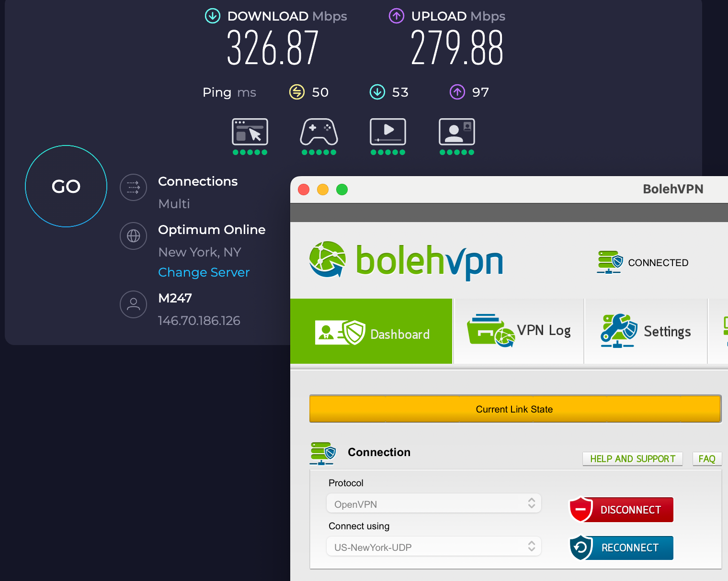Open the VPN Log tab
The height and width of the screenshot is (581, 728).
pyautogui.click(x=519, y=331)
